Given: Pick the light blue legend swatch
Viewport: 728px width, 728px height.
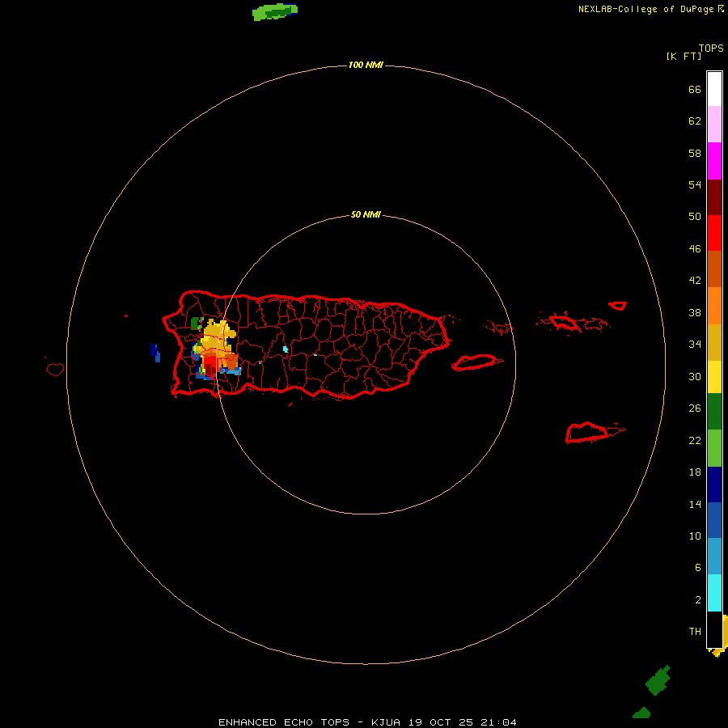Looking at the screenshot, I should 714,557.
